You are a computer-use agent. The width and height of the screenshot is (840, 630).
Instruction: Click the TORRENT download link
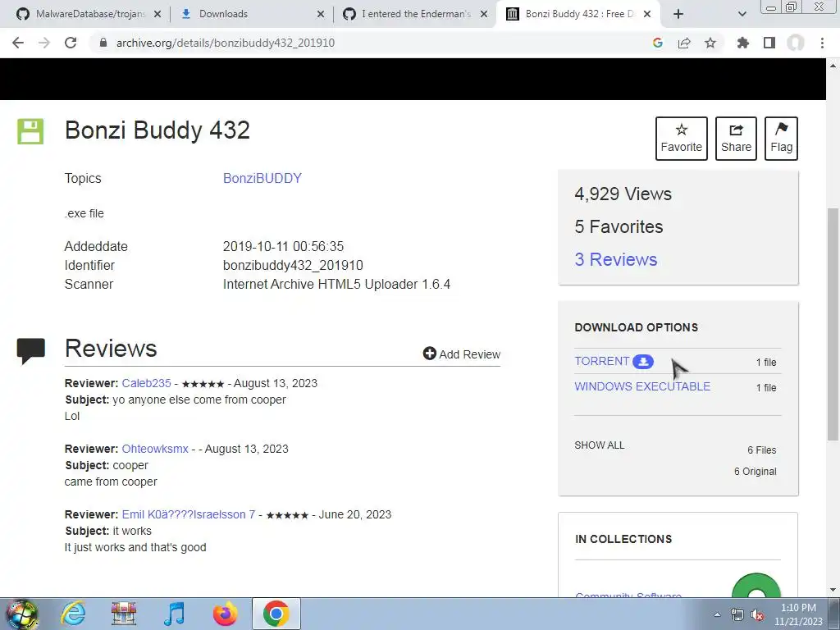click(601, 361)
